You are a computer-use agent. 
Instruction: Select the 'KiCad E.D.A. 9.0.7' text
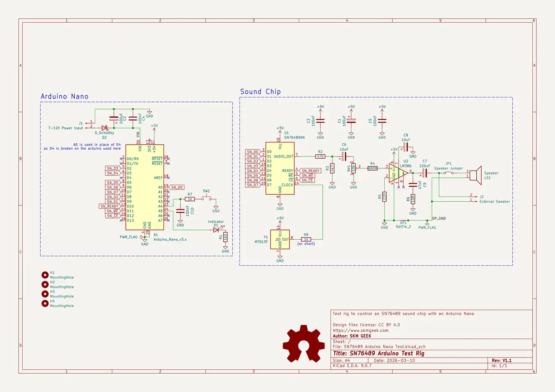pos(352,366)
